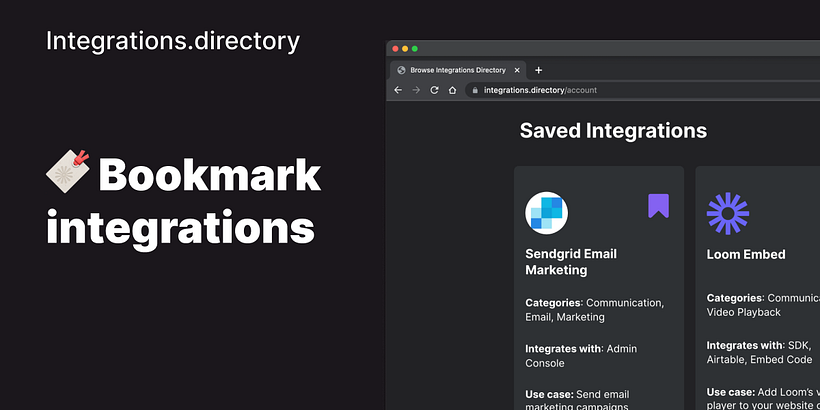This screenshot has width=820, height=410.
Task: Click Sendgrid's 'Integrates with: Admin Console' text
Action: click(x=581, y=356)
